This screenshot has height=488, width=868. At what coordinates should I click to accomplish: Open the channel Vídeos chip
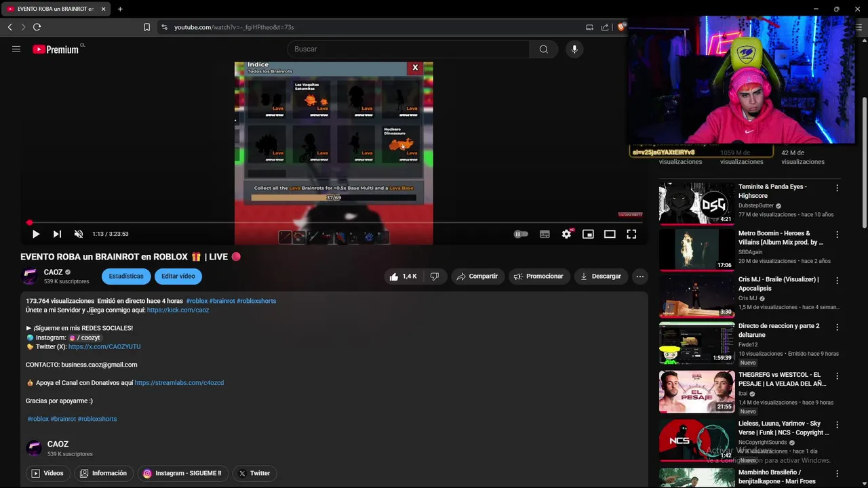click(x=47, y=473)
